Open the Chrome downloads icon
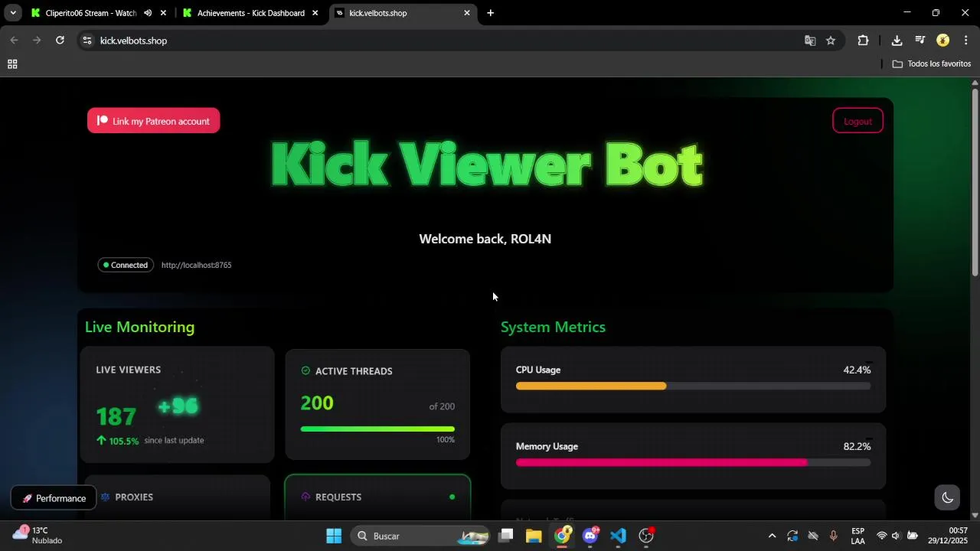The image size is (980, 551). 897,41
